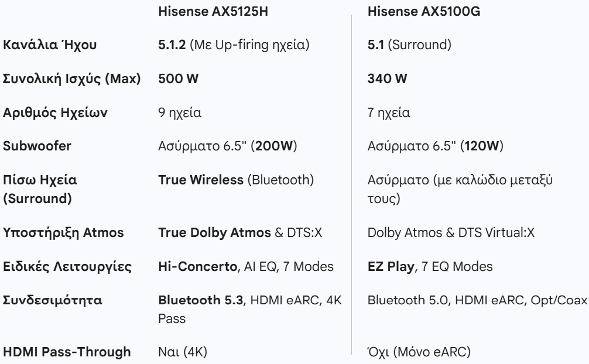Screen dimensions: 589x364
Task: Select the Κανάλια Ήχου row label
Action: pos(50,44)
